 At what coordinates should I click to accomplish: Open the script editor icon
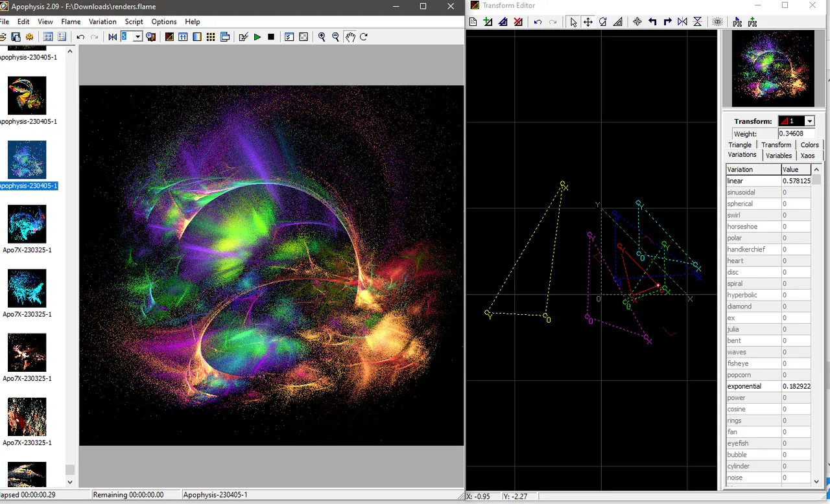point(243,37)
